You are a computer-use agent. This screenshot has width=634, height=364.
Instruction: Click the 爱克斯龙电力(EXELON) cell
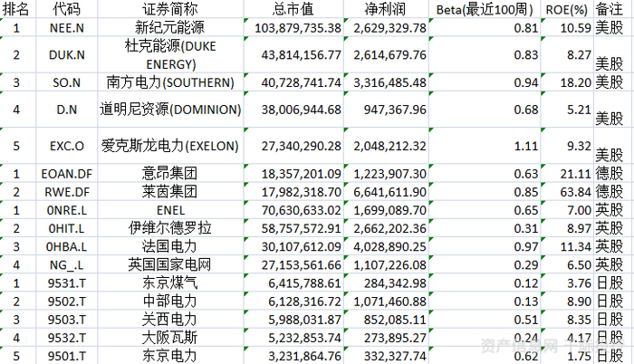pyautogui.click(x=170, y=146)
